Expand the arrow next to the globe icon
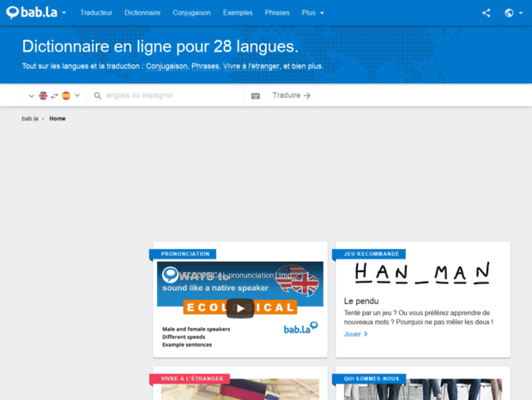 [521, 13]
